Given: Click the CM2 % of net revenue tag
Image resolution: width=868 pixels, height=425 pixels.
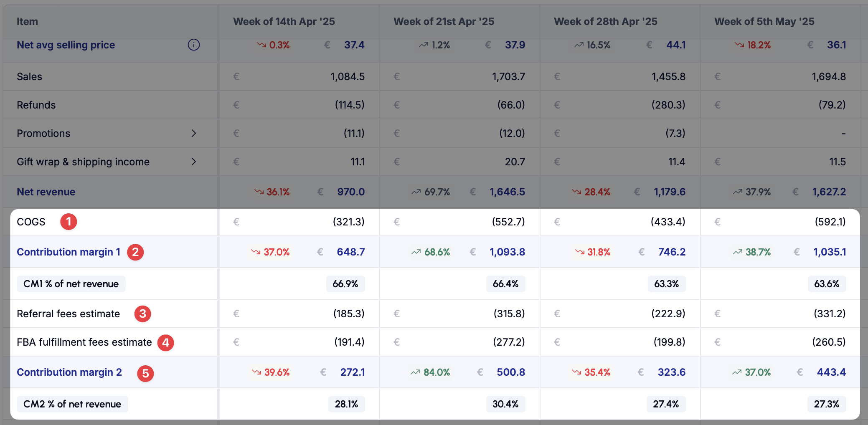Looking at the screenshot, I should pyautogui.click(x=72, y=404).
